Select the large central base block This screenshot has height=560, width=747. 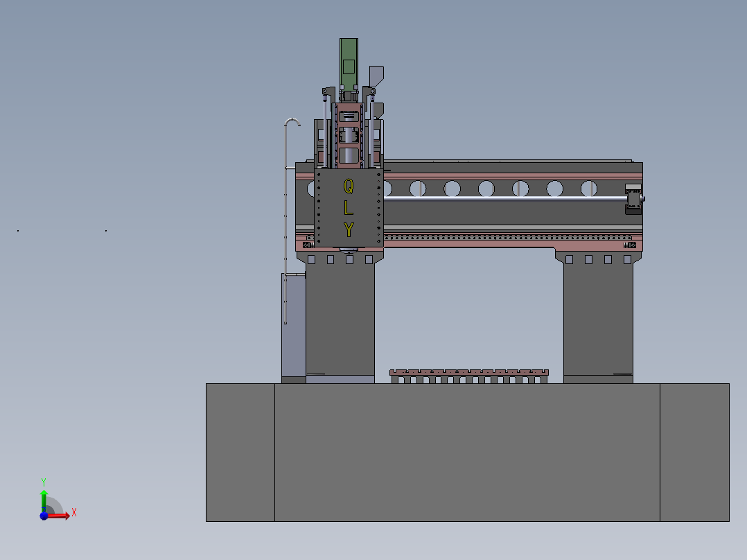click(x=467, y=453)
